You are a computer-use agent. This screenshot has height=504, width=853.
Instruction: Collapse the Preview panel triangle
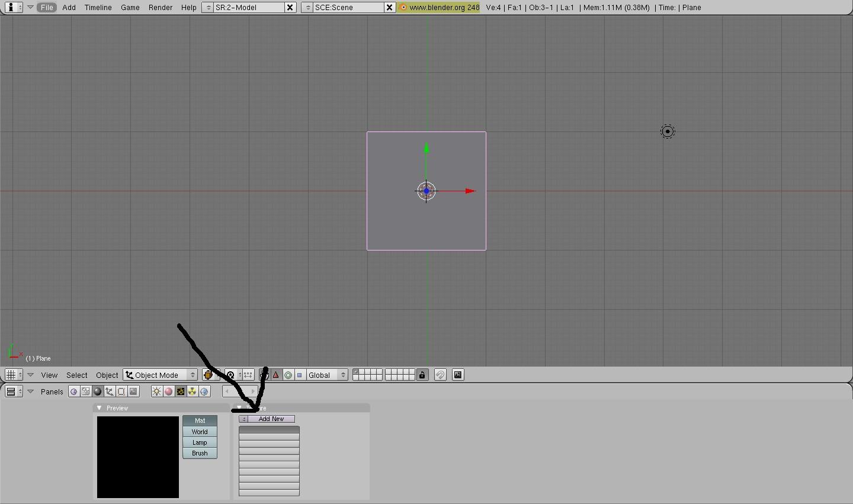click(x=99, y=408)
